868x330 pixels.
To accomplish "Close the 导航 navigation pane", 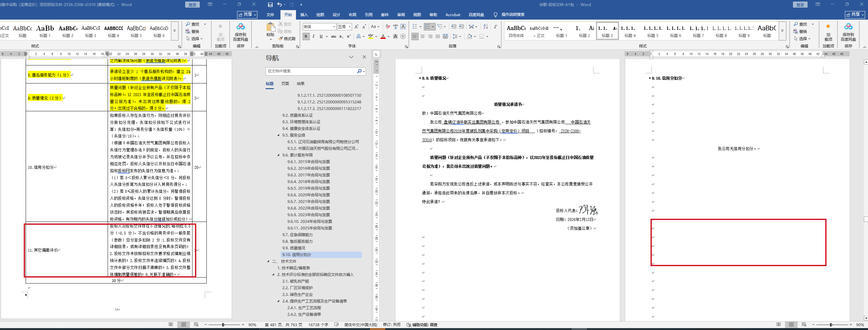I will (x=364, y=57).
